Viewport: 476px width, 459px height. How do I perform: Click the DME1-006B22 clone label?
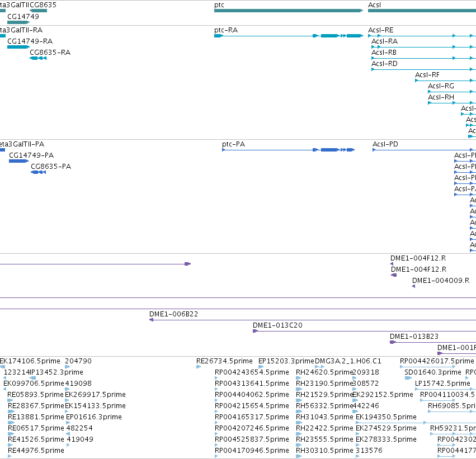pos(173,314)
